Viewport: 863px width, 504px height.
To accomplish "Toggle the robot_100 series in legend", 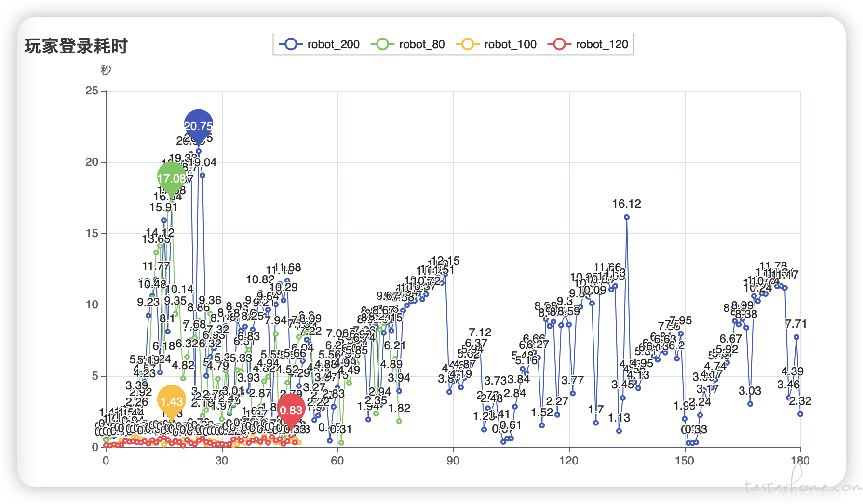I will pyautogui.click(x=496, y=44).
